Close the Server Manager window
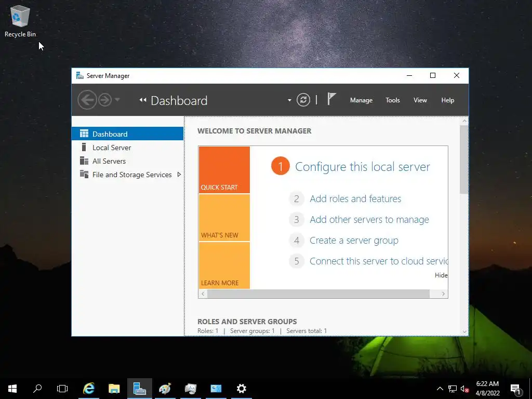This screenshot has width=532, height=399. 457,75
